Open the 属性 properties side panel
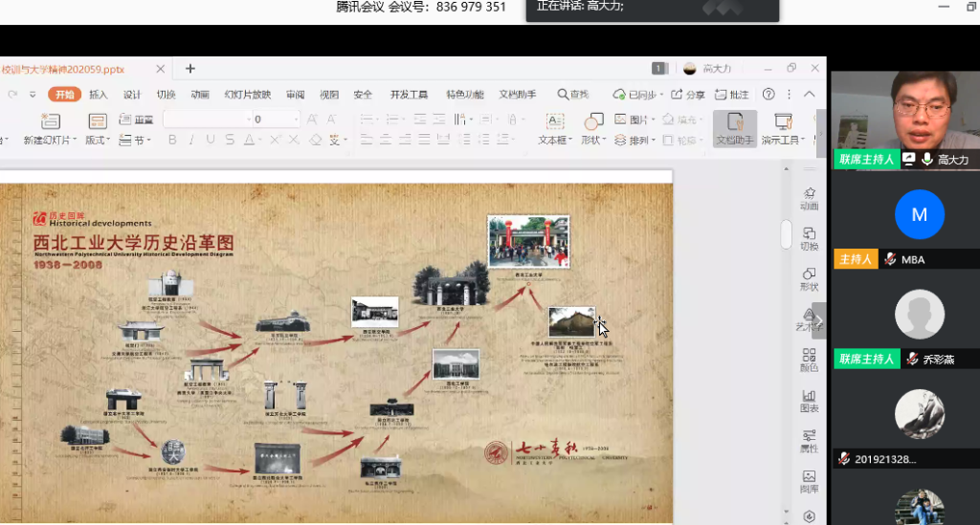Screen dimensions: 980x525 (809, 441)
